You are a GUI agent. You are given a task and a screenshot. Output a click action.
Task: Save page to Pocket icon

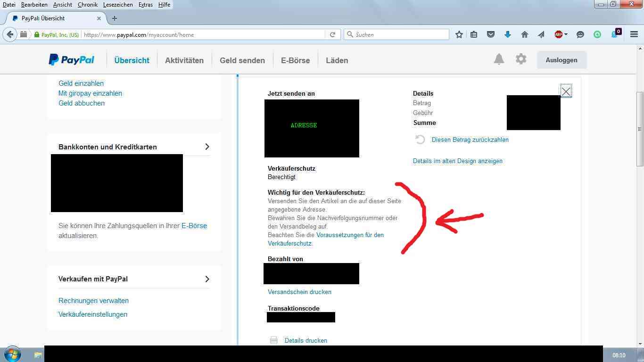491,34
